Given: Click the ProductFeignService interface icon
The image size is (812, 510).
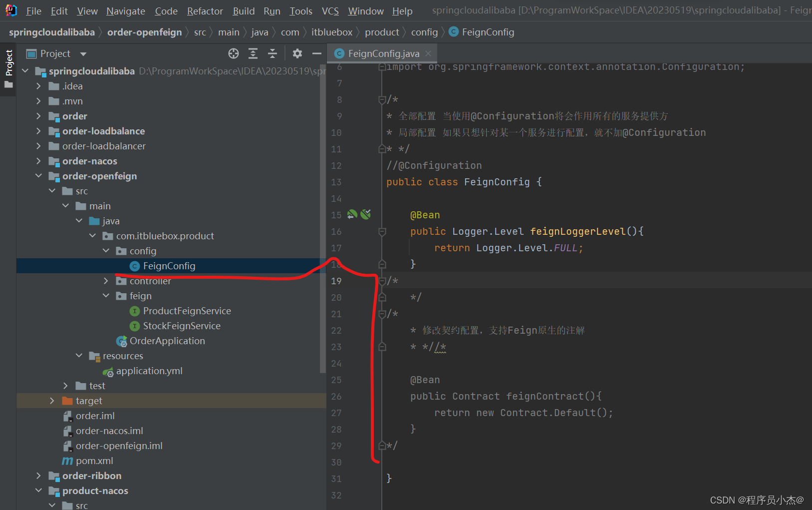Looking at the screenshot, I should point(134,311).
